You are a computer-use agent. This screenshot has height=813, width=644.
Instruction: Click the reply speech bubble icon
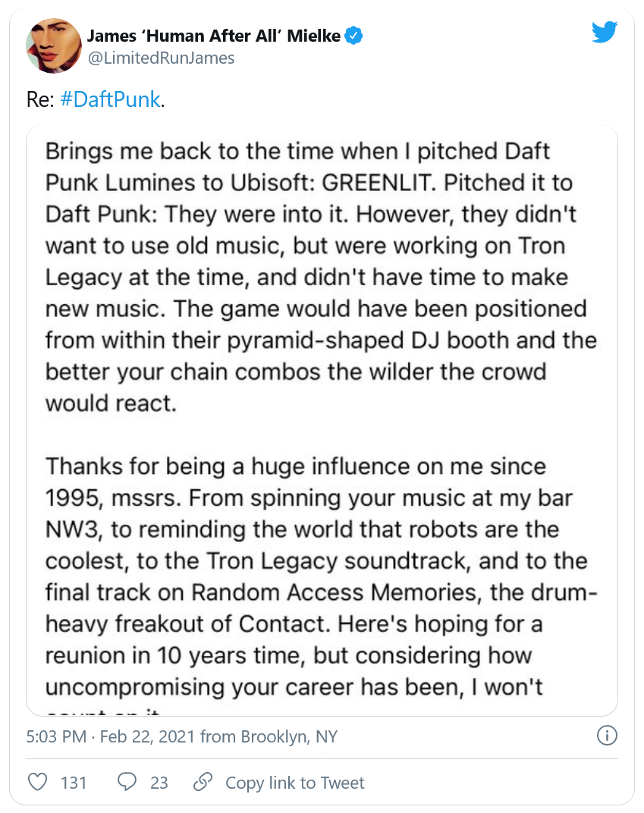click(x=128, y=782)
